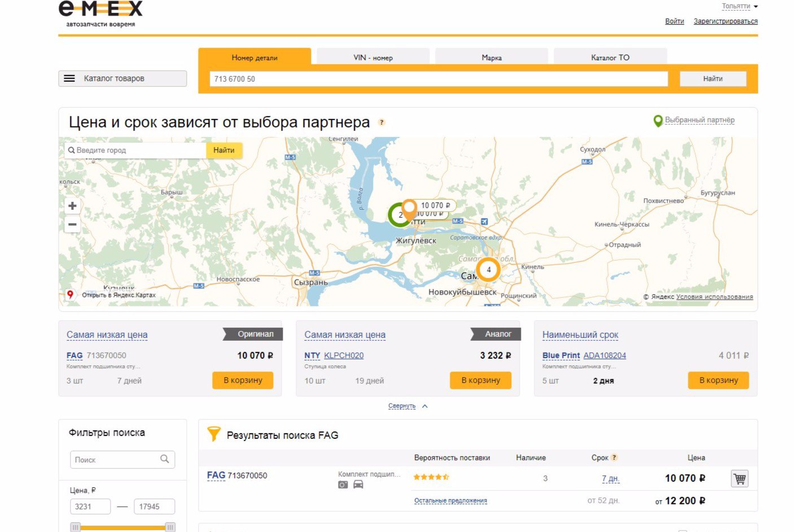The image size is (794, 532).
Task: Add FAG 713670050 via shopping cart icon
Action: click(739, 479)
